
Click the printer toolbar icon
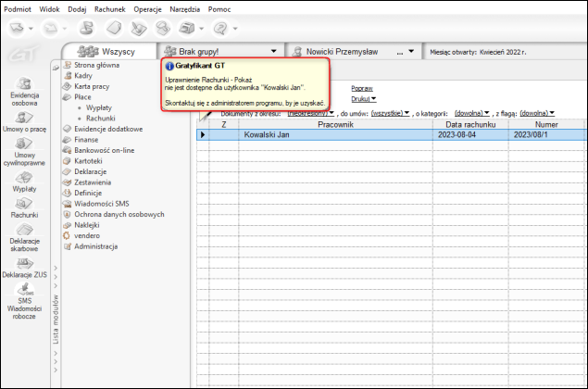coord(187,28)
